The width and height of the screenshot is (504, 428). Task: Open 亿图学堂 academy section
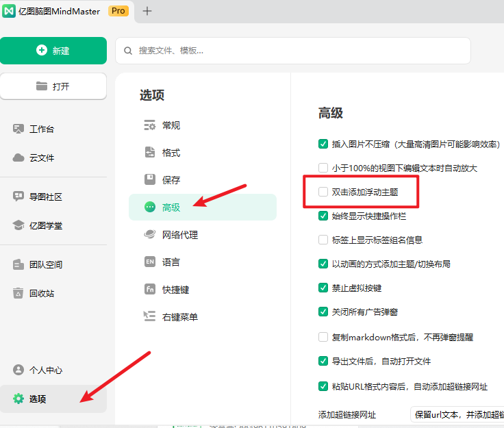click(x=45, y=225)
